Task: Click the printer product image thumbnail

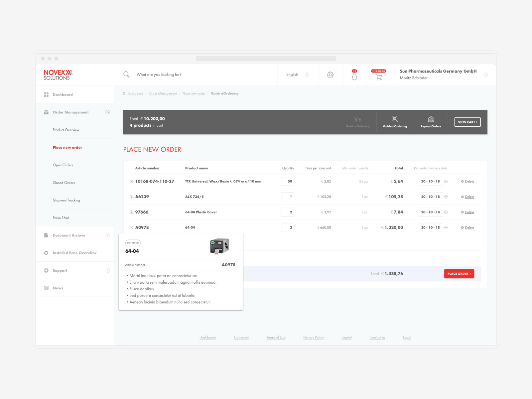Action: (x=219, y=246)
